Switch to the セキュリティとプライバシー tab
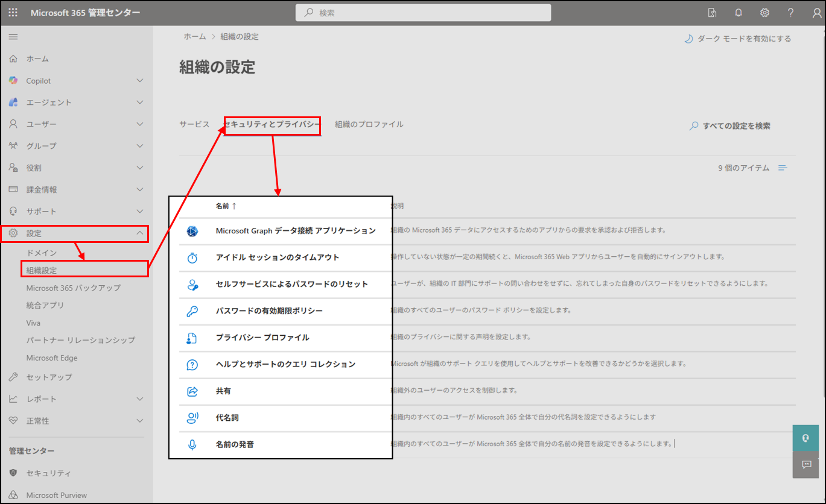The height and width of the screenshot is (504, 826). click(x=272, y=124)
